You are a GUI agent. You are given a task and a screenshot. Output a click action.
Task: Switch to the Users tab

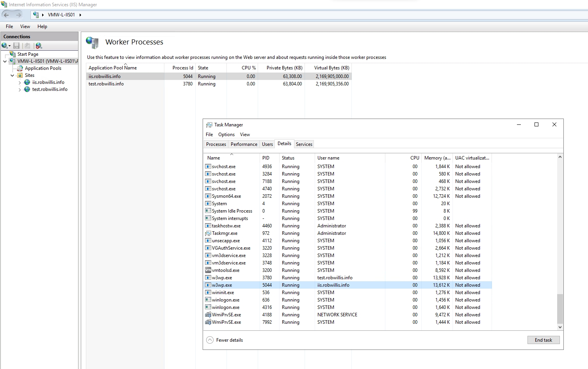(267, 144)
